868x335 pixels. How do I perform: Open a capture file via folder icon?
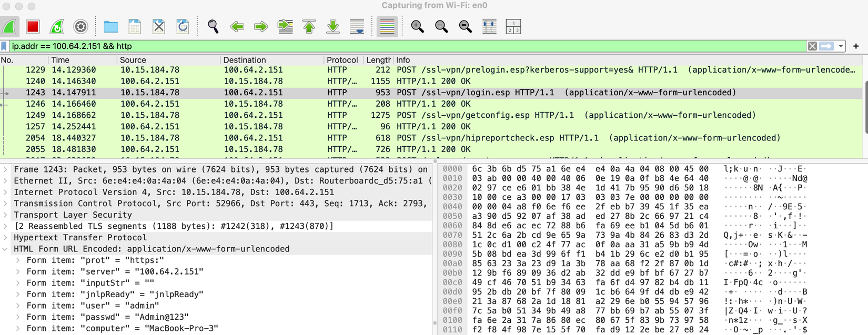coord(110,26)
